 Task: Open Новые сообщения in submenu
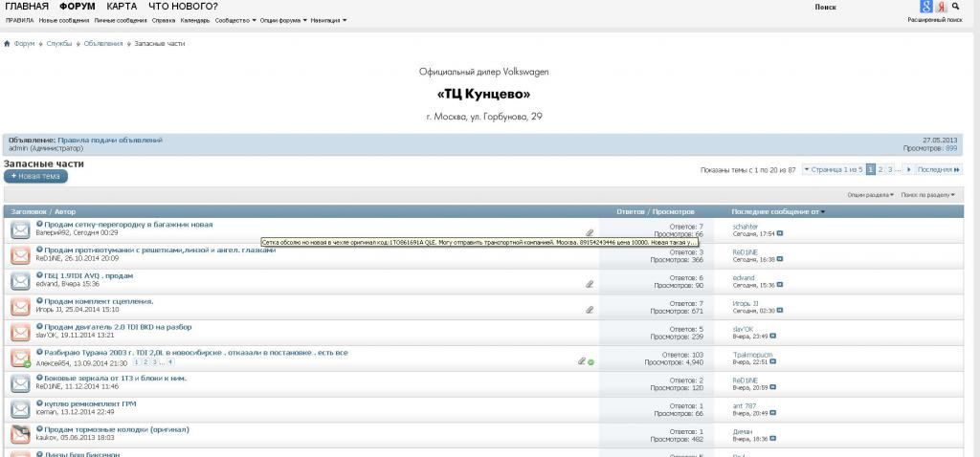pos(64,21)
